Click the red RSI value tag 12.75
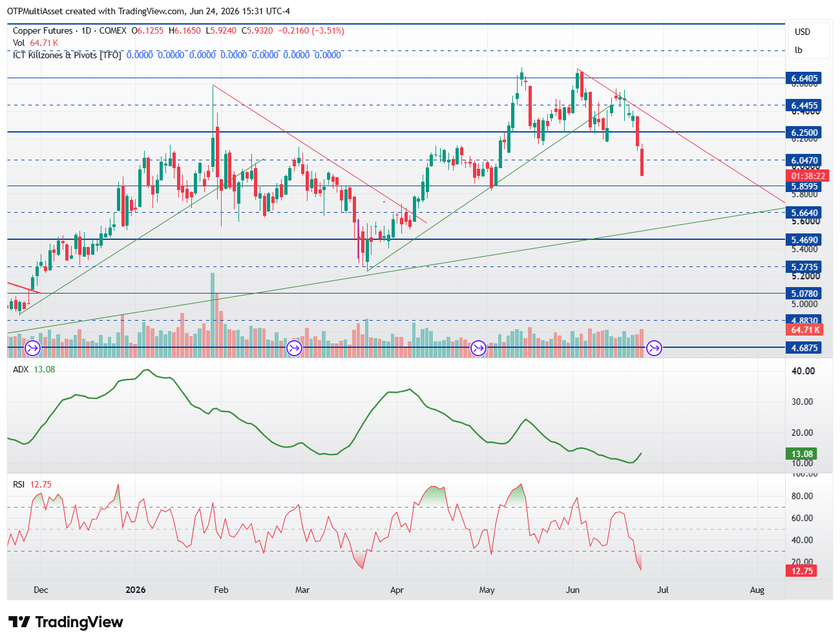This screenshot has height=644, width=840. click(802, 571)
